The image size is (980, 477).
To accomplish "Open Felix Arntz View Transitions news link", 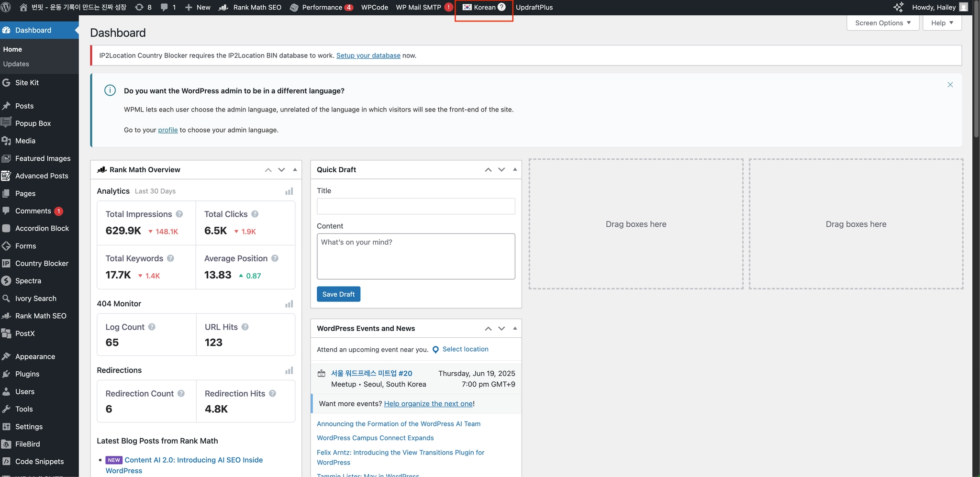I will 401,457.
